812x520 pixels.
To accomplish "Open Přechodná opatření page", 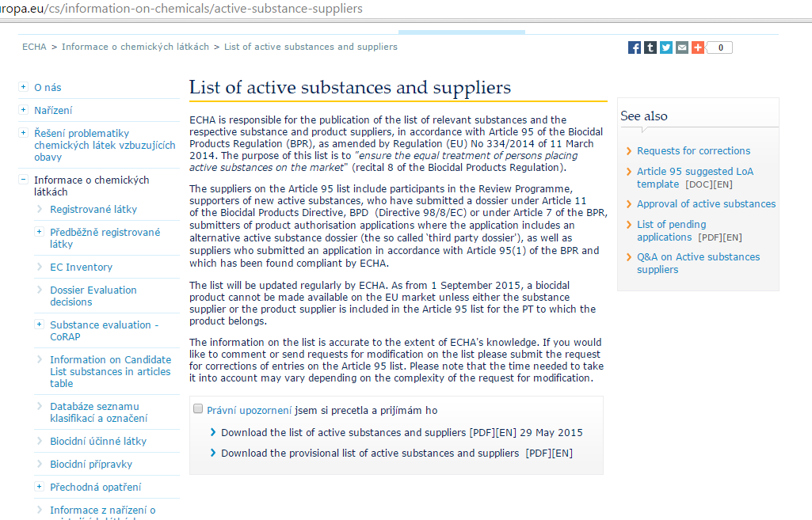I will click(96, 488).
